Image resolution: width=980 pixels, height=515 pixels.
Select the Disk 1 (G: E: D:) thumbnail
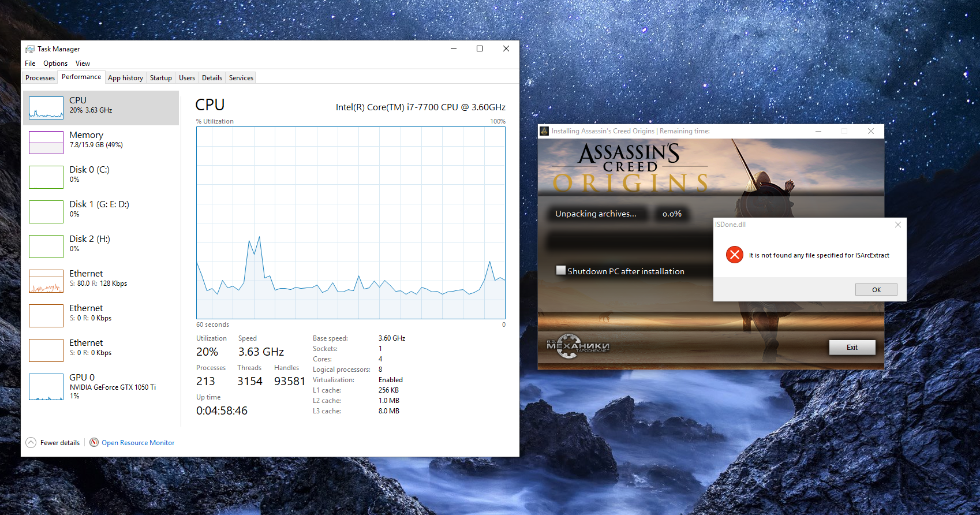(46, 212)
